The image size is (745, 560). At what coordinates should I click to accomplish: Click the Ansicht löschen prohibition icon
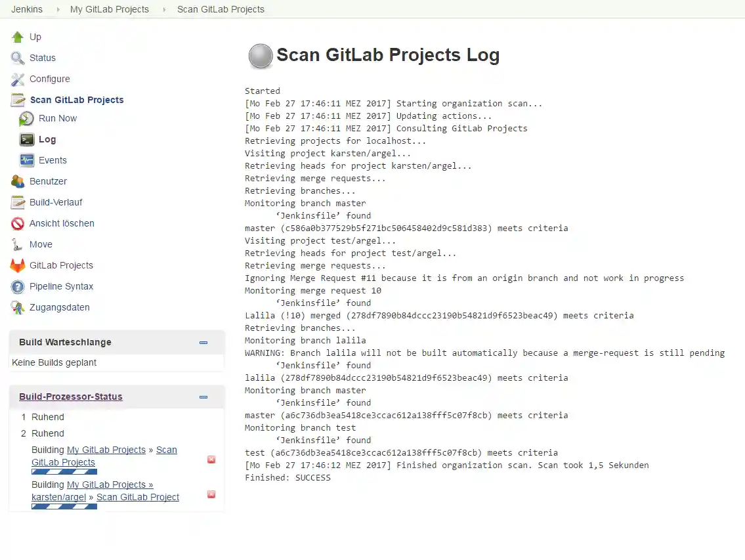pyautogui.click(x=18, y=224)
